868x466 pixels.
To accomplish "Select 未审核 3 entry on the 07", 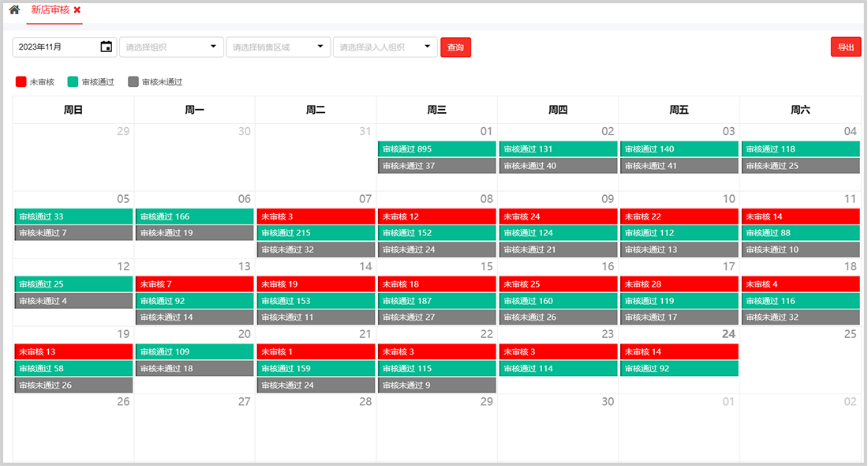I will 316,216.
